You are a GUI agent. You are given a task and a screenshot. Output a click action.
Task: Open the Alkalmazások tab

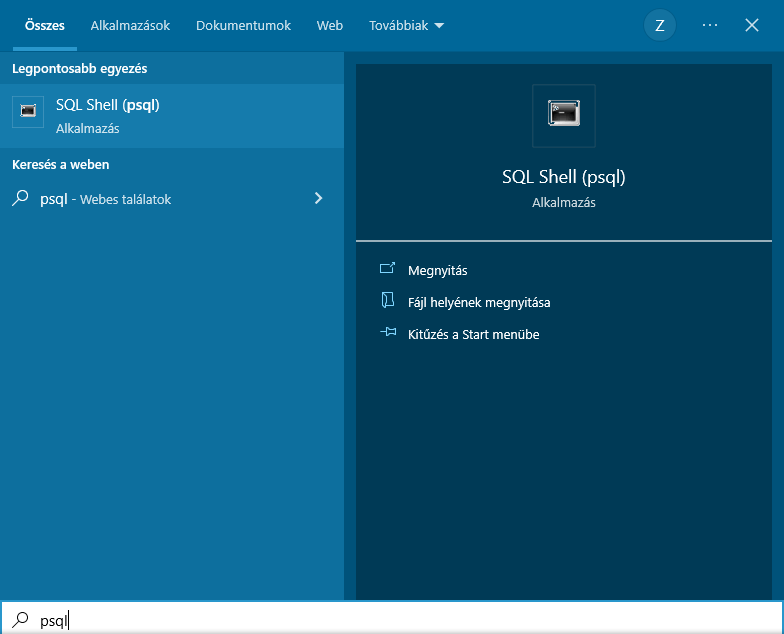130,26
